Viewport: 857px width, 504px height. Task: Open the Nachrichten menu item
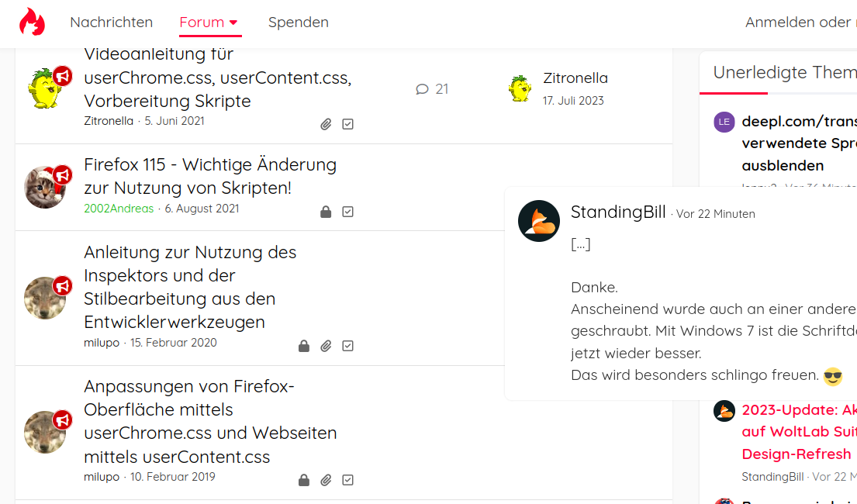click(x=111, y=22)
